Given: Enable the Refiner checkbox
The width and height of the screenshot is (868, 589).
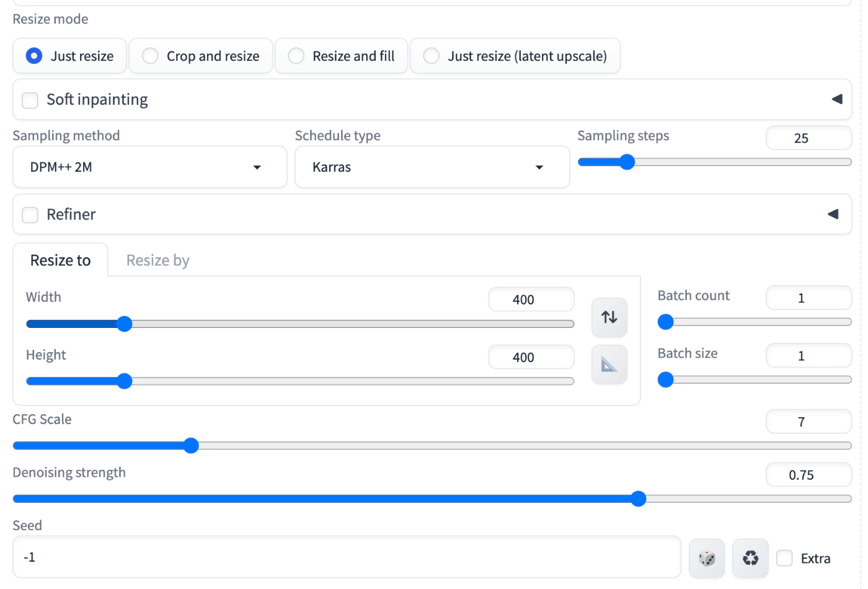Looking at the screenshot, I should coord(30,215).
